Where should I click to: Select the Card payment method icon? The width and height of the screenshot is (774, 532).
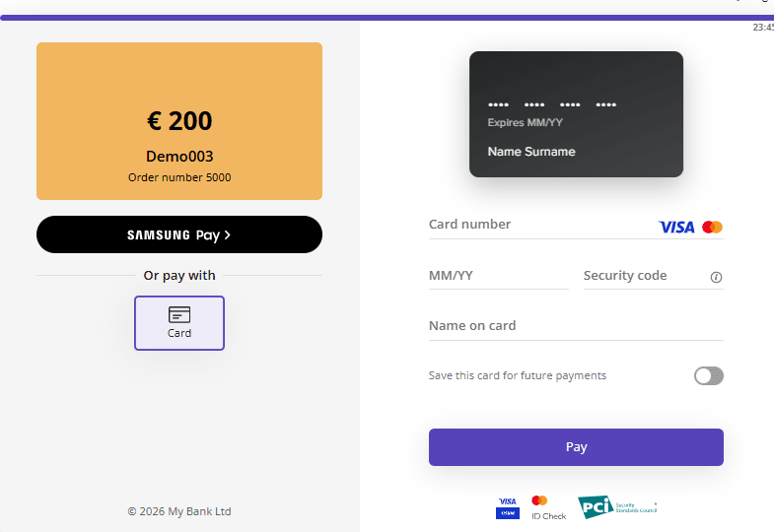(x=179, y=322)
